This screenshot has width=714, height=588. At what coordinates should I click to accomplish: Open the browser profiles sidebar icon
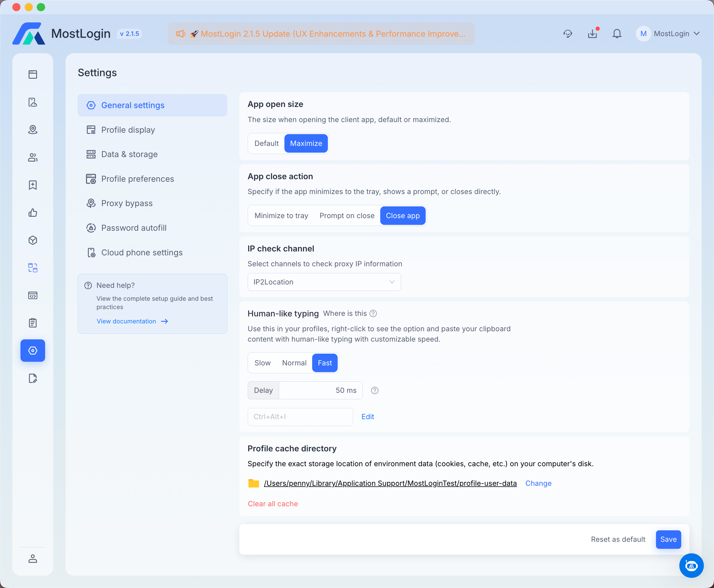(x=33, y=74)
